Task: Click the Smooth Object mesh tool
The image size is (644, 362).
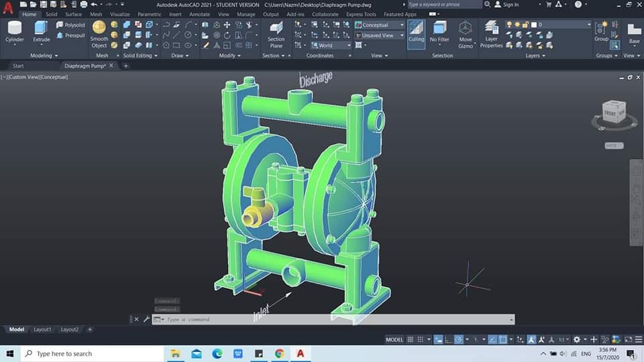Action: click(x=99, y=34)
